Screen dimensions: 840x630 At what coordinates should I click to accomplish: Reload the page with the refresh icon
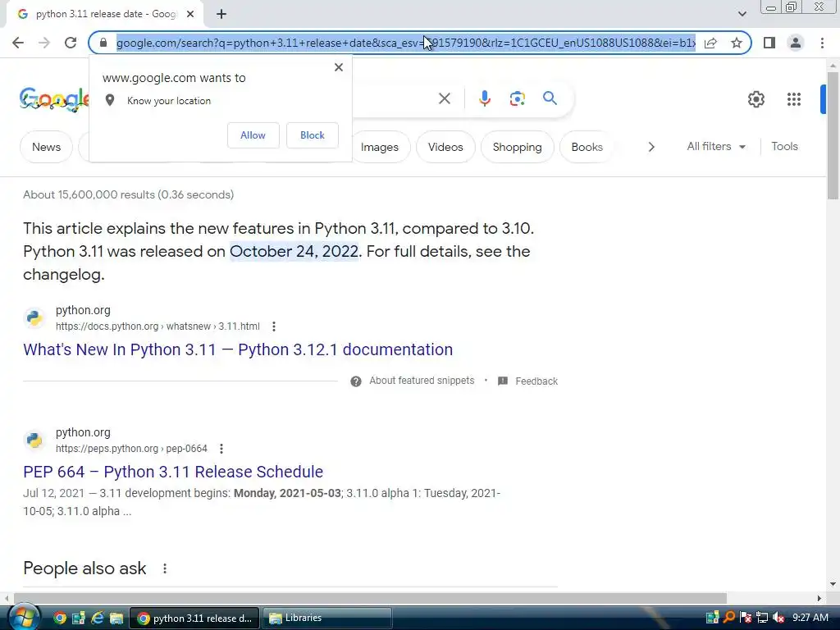[71, 43]
